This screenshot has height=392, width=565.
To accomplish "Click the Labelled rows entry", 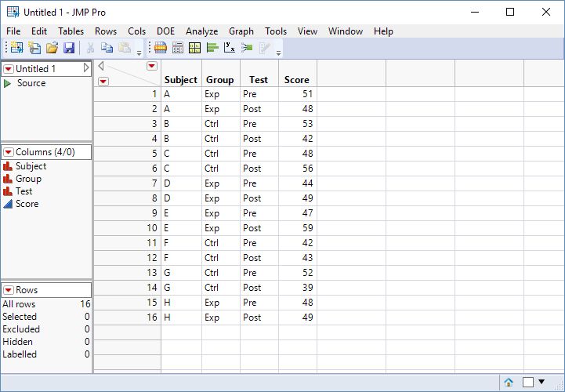I will [46, 354].
